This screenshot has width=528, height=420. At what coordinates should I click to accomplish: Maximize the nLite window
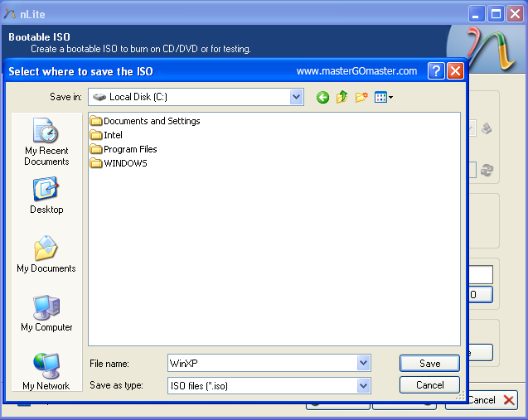point(496,14)
